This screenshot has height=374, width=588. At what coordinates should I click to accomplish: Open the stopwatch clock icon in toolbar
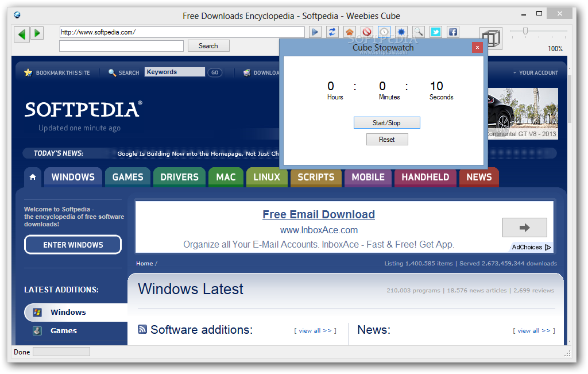click(x=384, y=32)
